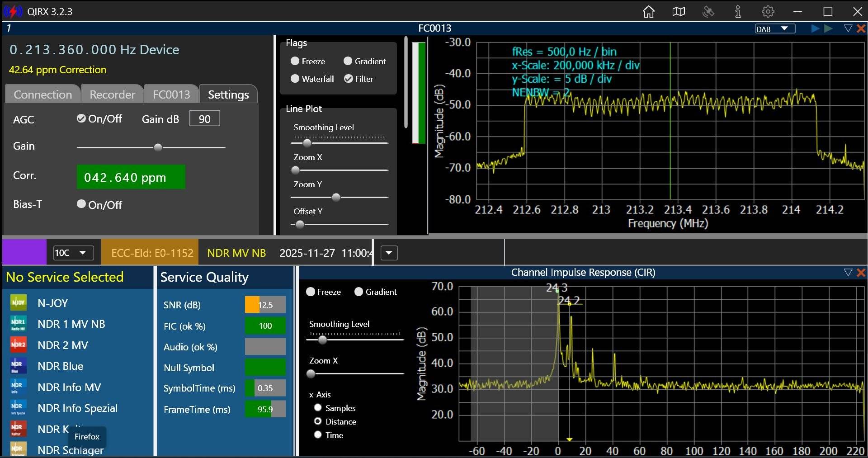
Task: Toggle the AGC On/Off option
Action: point(81,118)
